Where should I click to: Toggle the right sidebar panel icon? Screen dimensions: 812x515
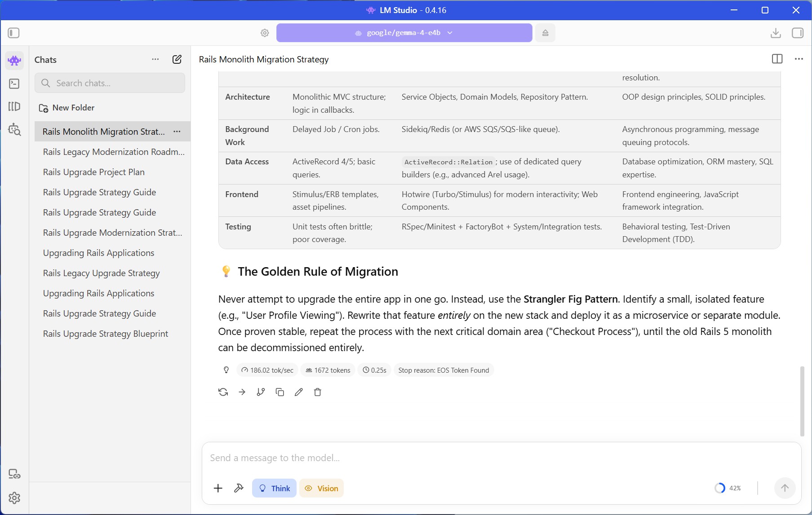coord(798,33)
